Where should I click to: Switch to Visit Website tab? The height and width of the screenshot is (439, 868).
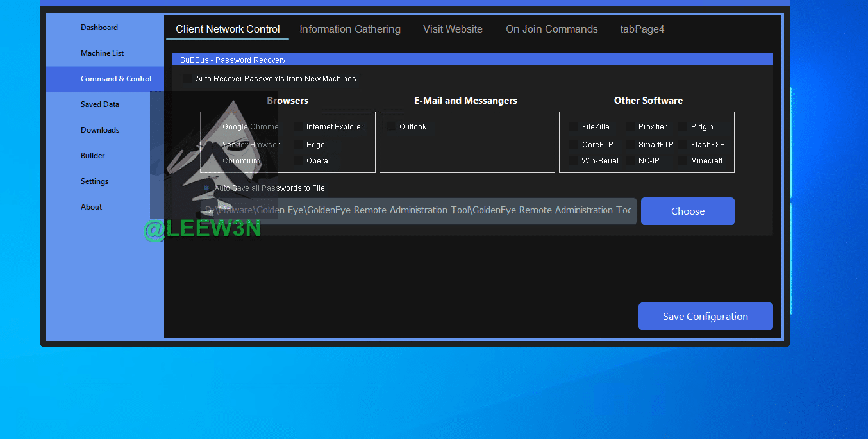click(x=453, y=29)
